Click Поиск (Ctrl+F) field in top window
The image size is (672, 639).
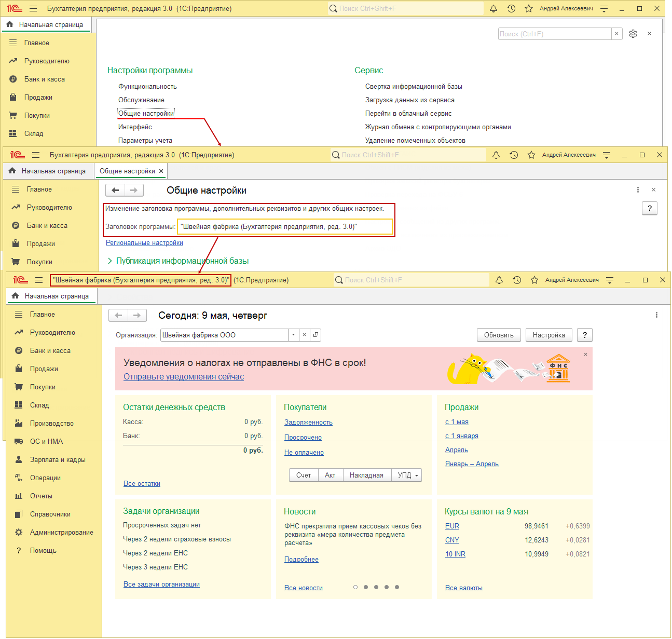pyautogui.click(x=555, y=34)
